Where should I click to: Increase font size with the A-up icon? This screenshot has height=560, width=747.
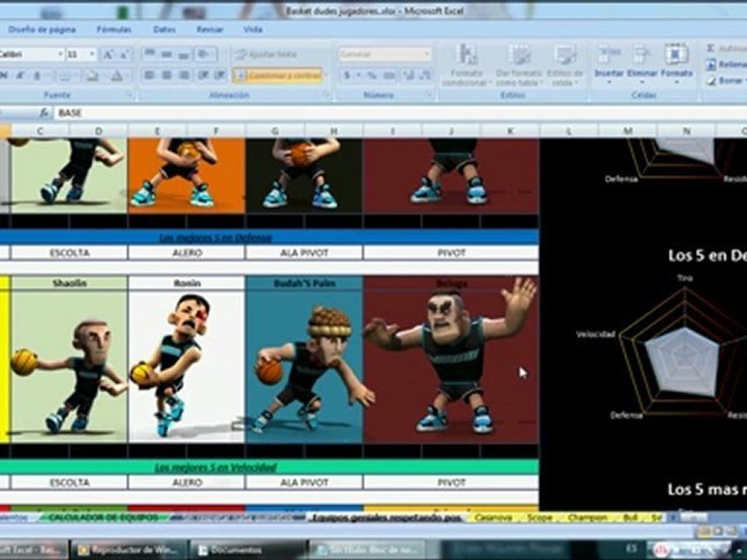coord(108,54)
